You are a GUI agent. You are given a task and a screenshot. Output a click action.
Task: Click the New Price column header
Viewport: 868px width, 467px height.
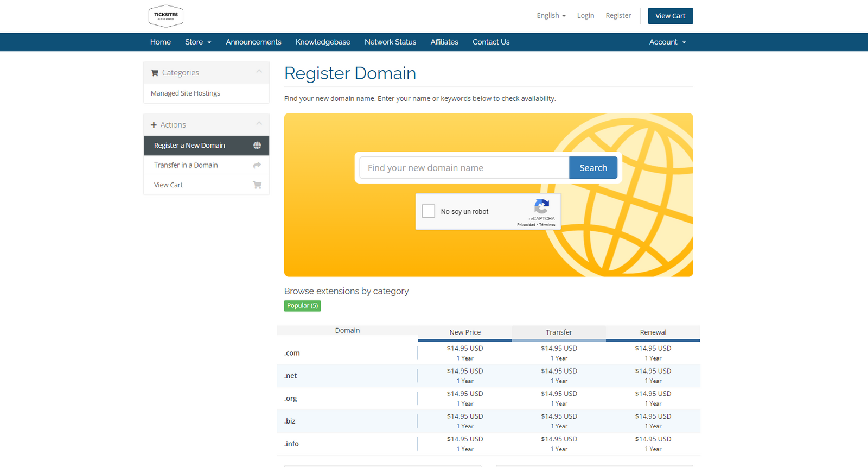click(465, 332)
